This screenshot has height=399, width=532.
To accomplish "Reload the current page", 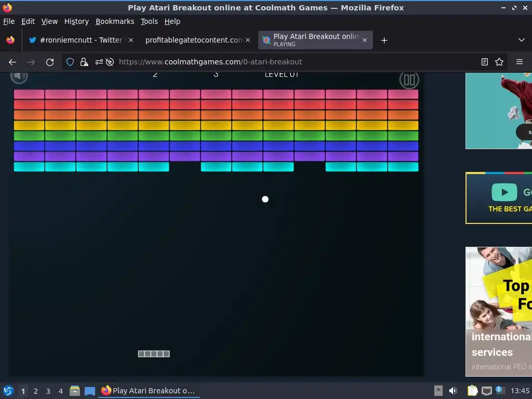I will (x=50, y=62).
